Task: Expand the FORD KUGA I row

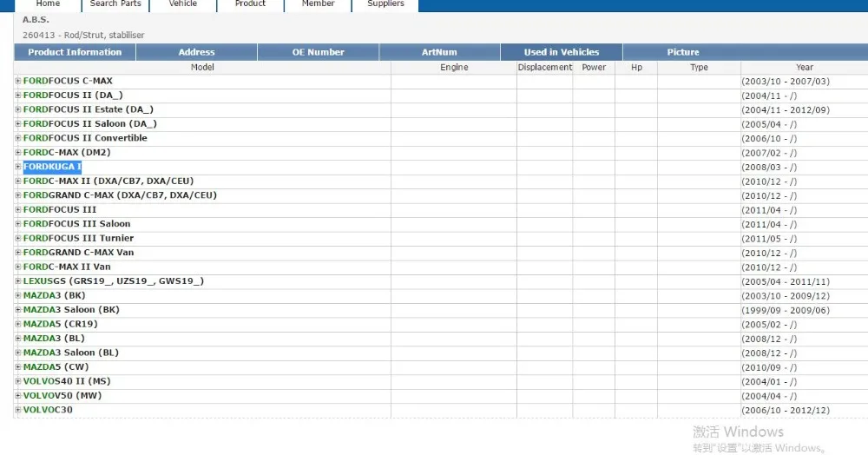Action: 18,167
